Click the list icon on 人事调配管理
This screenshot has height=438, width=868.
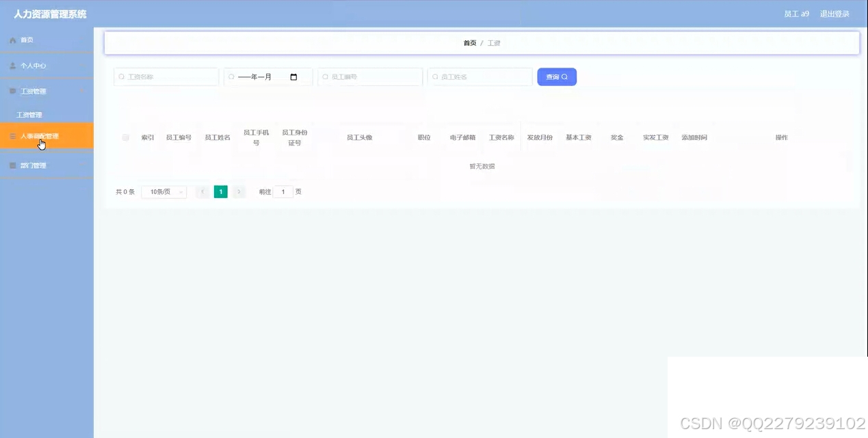point(12,136)
